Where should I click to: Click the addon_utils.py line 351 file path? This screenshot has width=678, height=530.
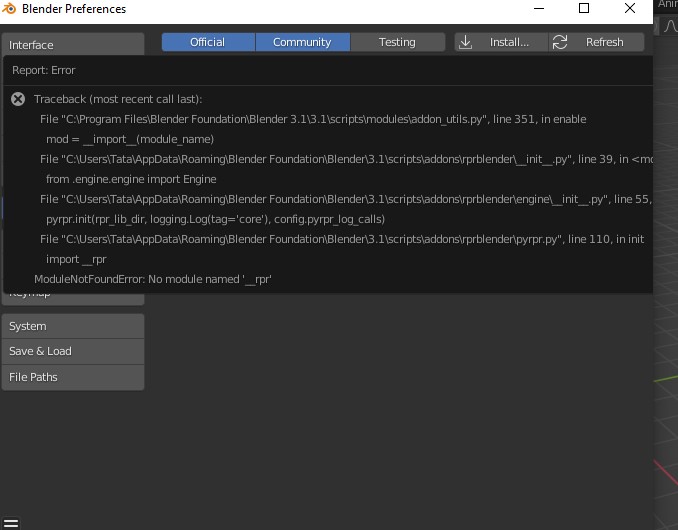(x=313, y=119)
